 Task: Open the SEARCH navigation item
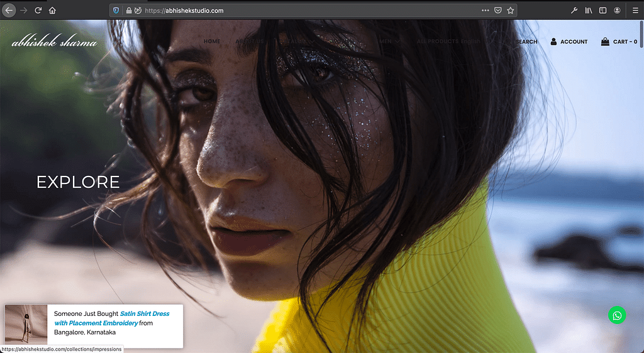[x=526, y=42]
